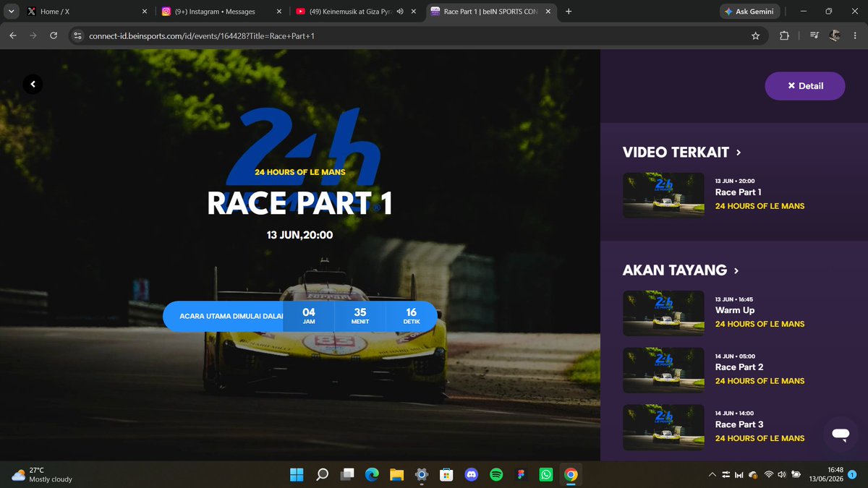
Task: Click the '13 JUN,20:00' date text
Action: click(299, 234)
